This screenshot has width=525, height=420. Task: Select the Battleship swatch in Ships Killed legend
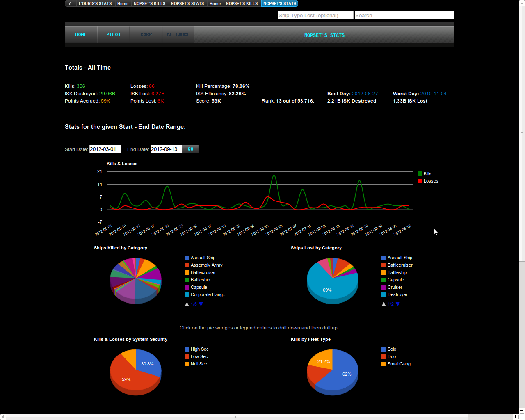click(187, 280)
